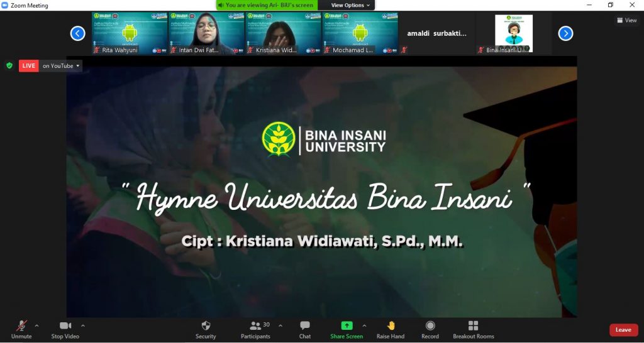644x343 pixels.
Task: Open the 'on YouTube' live stream dropdown
Action: 61,65
